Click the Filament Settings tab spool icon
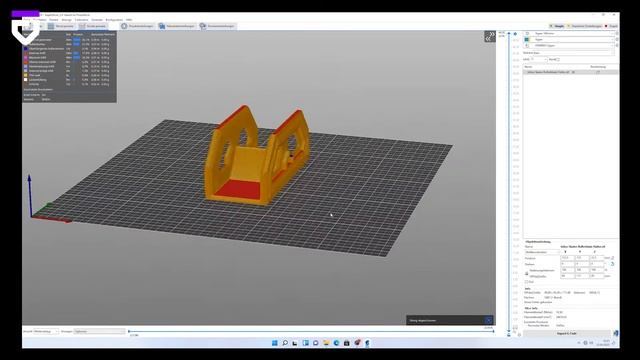Screen dimensions: 640x360 (162, 26)
